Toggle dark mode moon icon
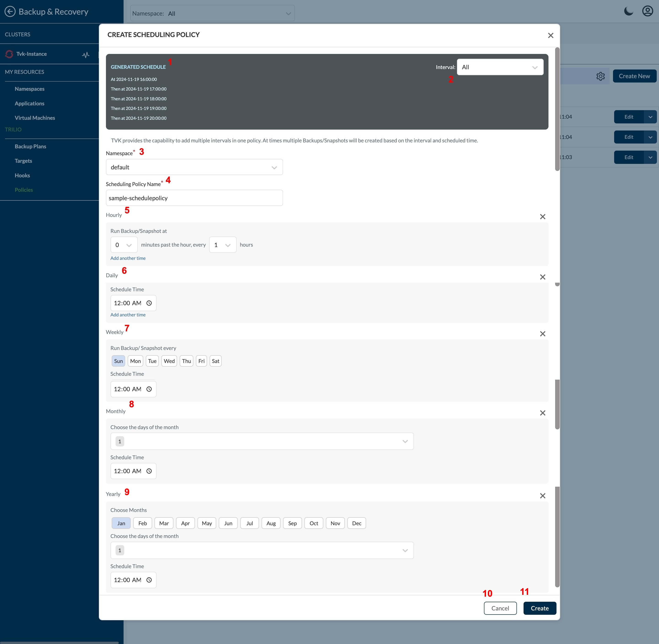This screenshot has height=644, width=659. tap(629, 11)
